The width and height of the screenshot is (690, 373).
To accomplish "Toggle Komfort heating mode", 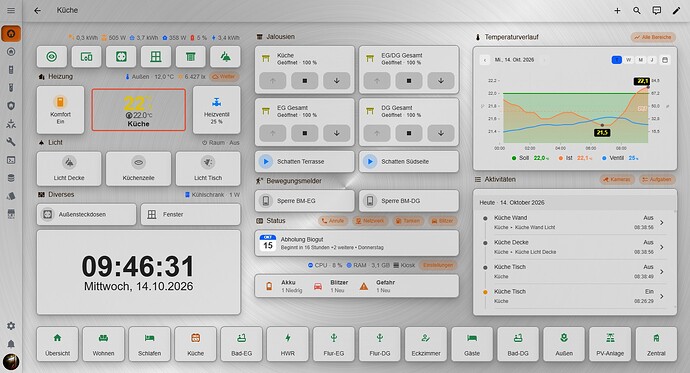I will (x=60, y=110).
